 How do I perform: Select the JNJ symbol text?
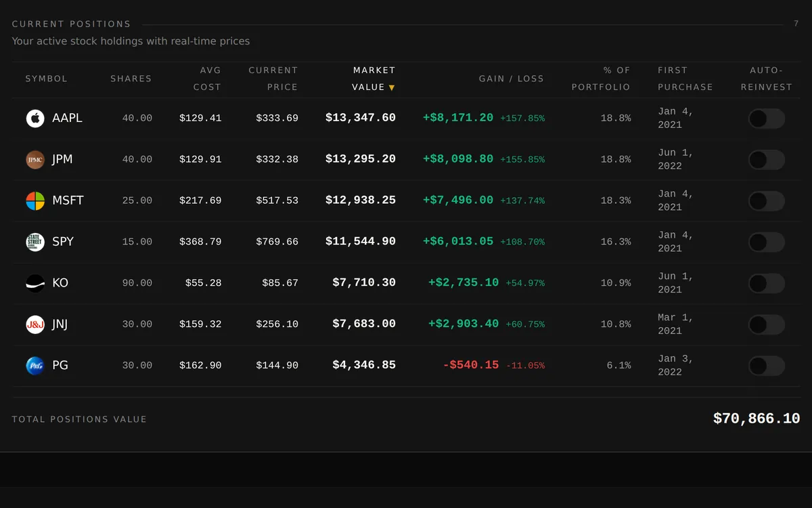coord(60,324)
